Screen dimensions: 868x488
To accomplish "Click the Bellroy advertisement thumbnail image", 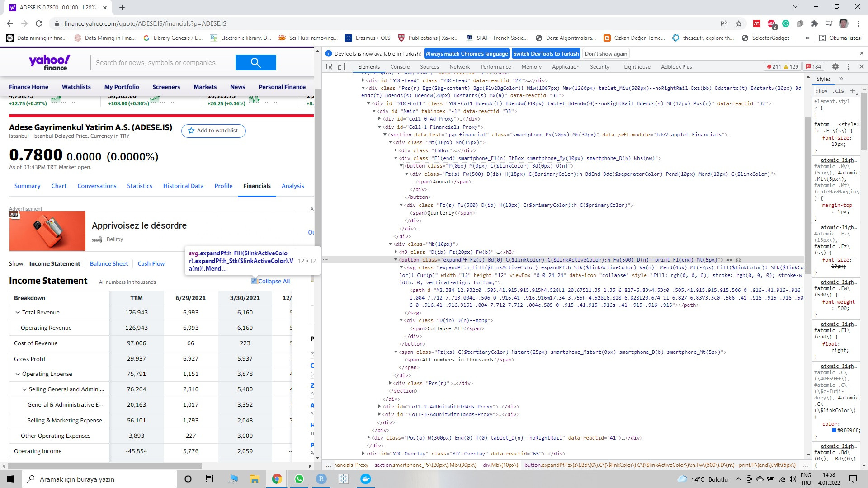I will point(47,231).
